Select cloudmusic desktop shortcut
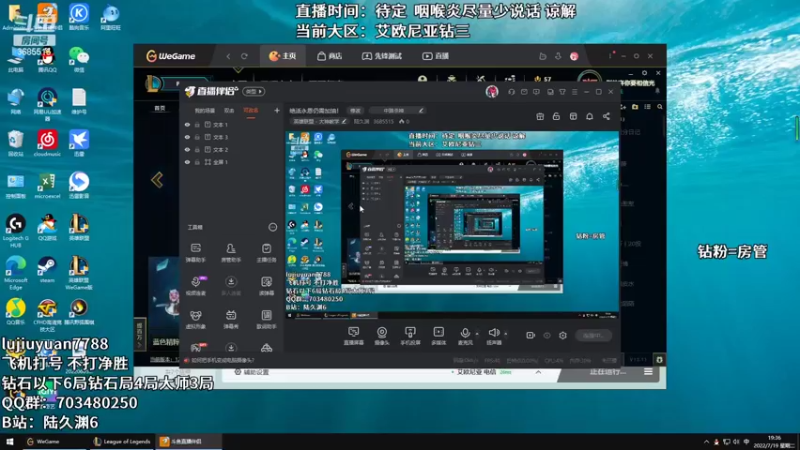Screen dimensions: 800x450 click(47, 143)
